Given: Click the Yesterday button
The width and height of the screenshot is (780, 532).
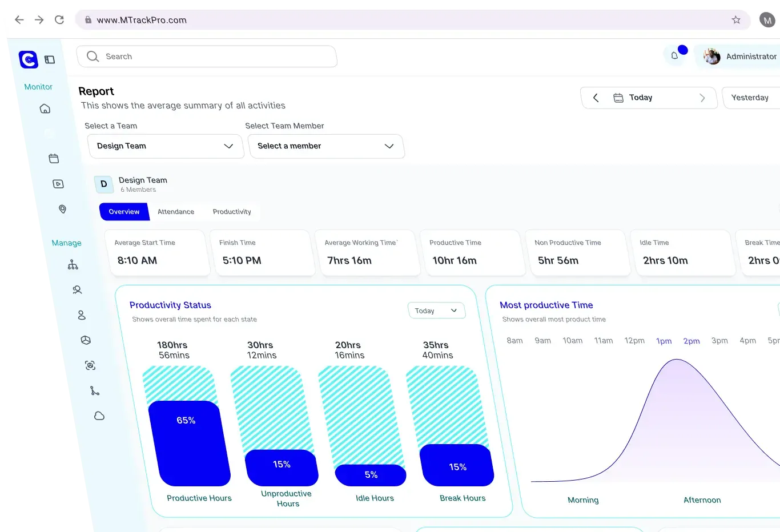Looking at the screenshot, I should 750,98.
